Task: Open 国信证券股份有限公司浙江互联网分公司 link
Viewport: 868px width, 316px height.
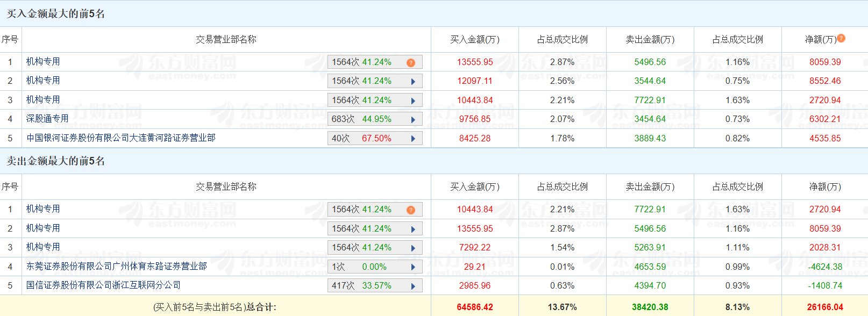Action: pos(103,285)
